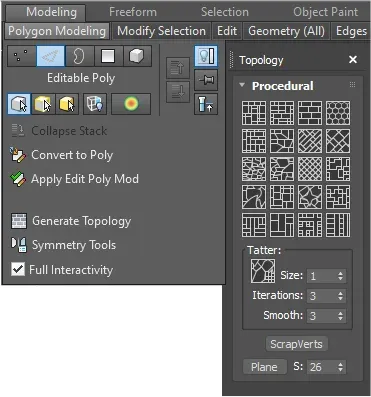Toggle Preview Off gray cube icon
This screenshot has height=397, width=371.
click(19, 104)
